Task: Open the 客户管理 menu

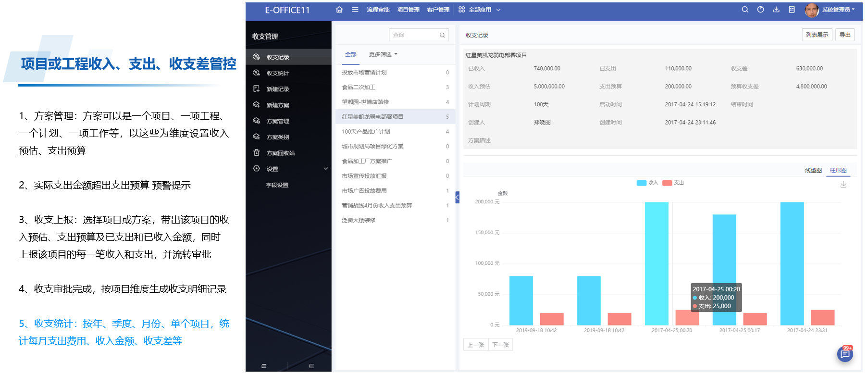Action: 438,10
